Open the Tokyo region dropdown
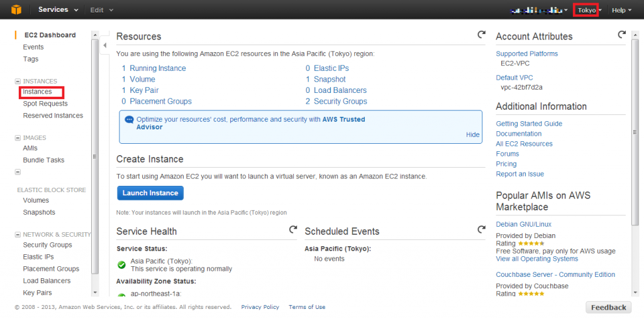The image size is (644, 319). tap(590, 10)
